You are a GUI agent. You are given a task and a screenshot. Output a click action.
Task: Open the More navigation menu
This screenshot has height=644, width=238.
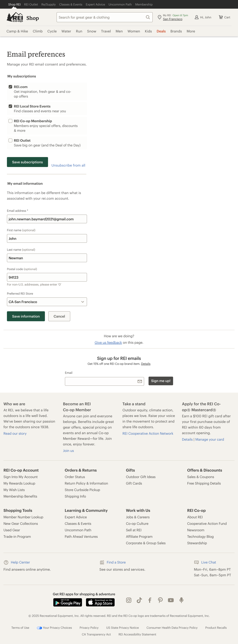click(191, 31)
